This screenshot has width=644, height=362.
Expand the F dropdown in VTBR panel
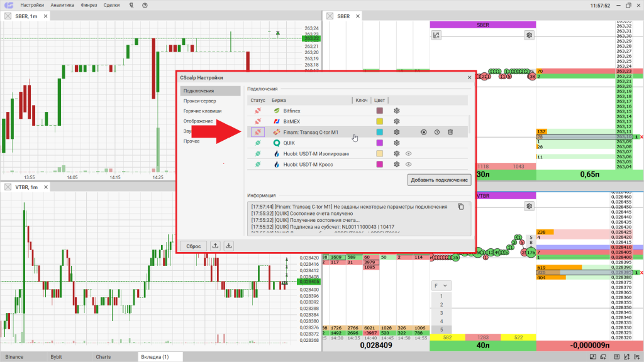pyautogui.click(x=441, y=285)
